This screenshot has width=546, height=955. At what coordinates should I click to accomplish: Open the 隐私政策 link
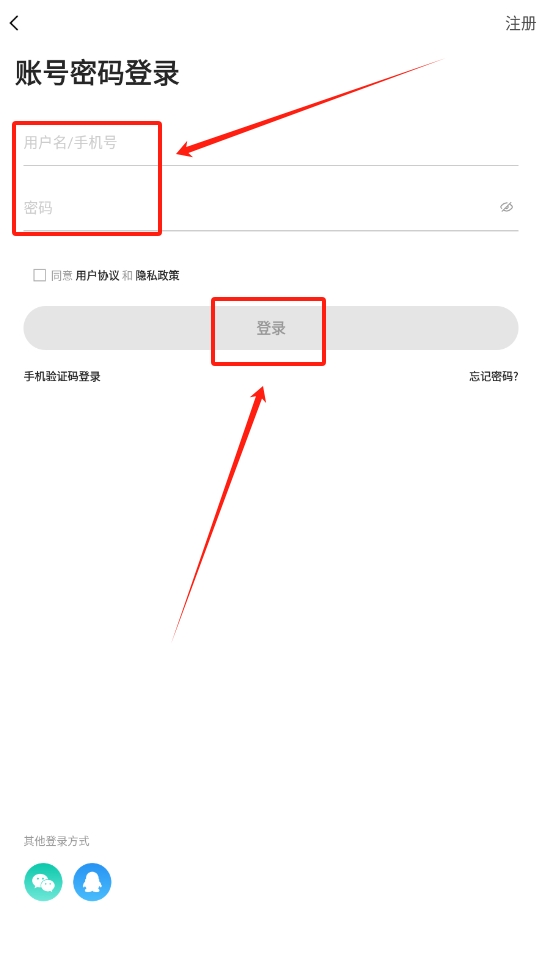pyautogui.click(x=157, y=276)
